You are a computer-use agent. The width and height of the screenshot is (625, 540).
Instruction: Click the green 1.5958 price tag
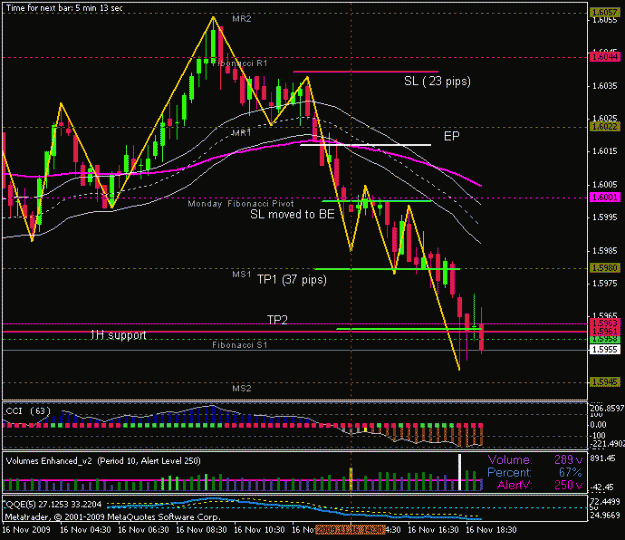(x=605, y=340)
